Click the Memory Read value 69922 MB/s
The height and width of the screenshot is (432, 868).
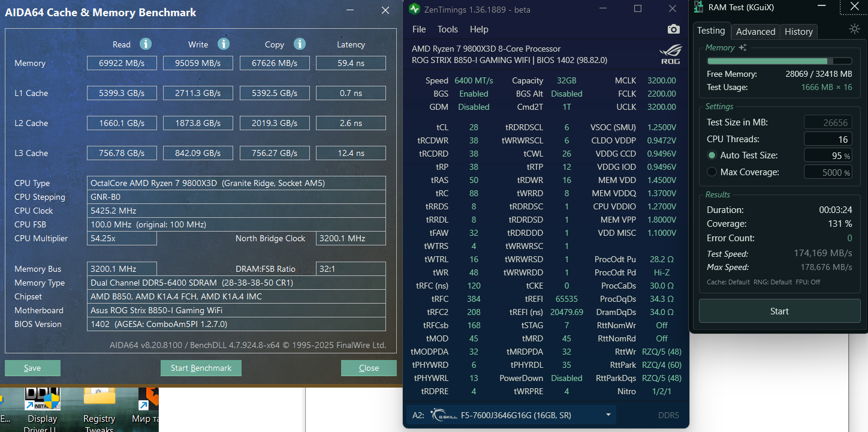point(122,63)
